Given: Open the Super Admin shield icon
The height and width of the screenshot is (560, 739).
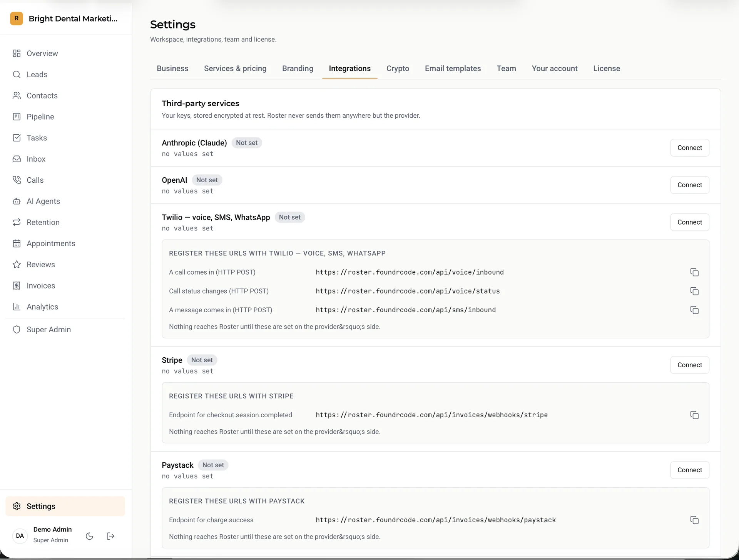Looking at the screenshot, I should coord(17,330).
